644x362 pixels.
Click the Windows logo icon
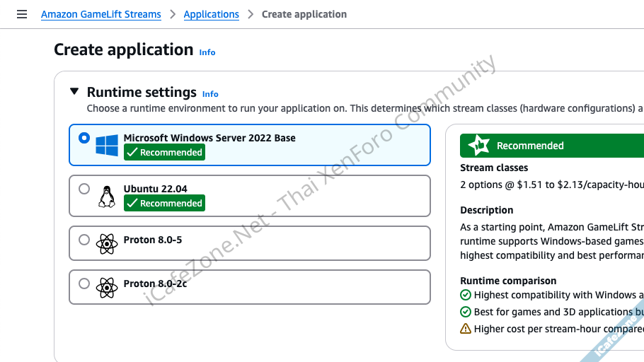(x=107, y=145)
